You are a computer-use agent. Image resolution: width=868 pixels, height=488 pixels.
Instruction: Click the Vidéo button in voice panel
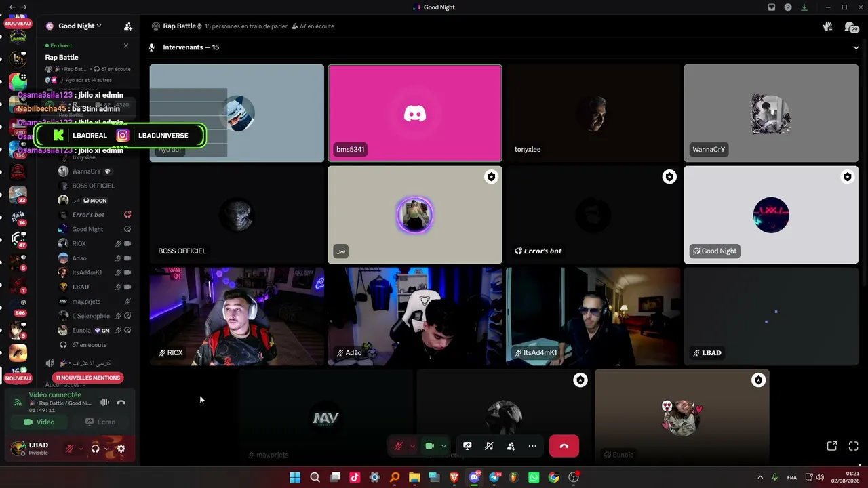pyautogui.click(x=39, y=422)
